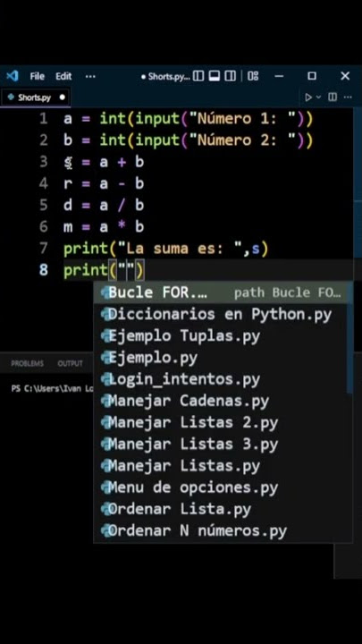The image size is (362, 644).
Task: Open the customize layout icon
Action: coord(253,76)
